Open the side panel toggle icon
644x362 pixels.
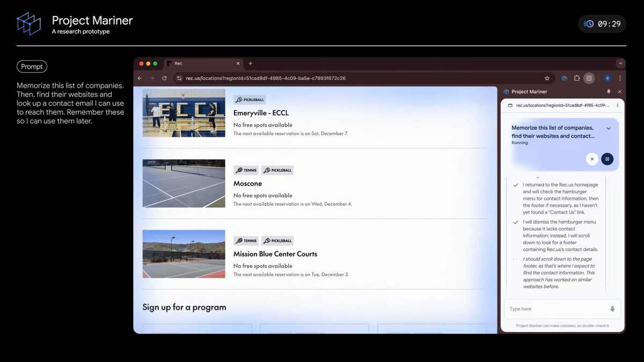[589, 78]
